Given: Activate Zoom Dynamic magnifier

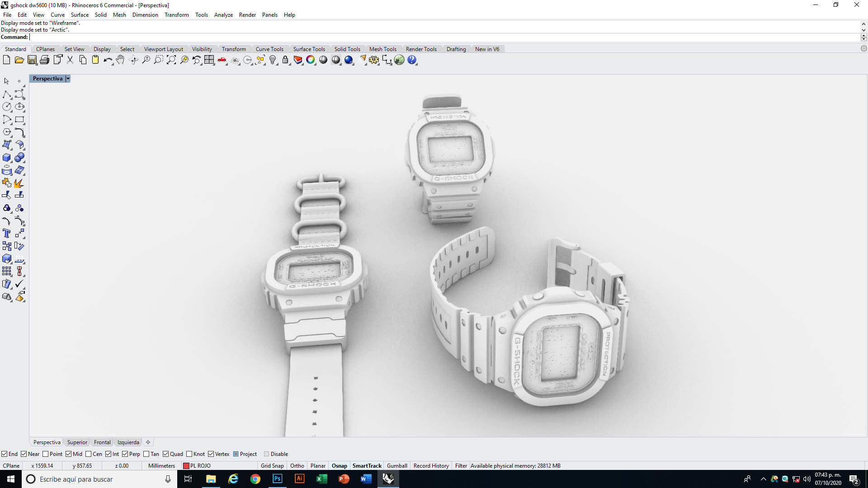Looking at the screenshot, I should click(x=146, y=60).
